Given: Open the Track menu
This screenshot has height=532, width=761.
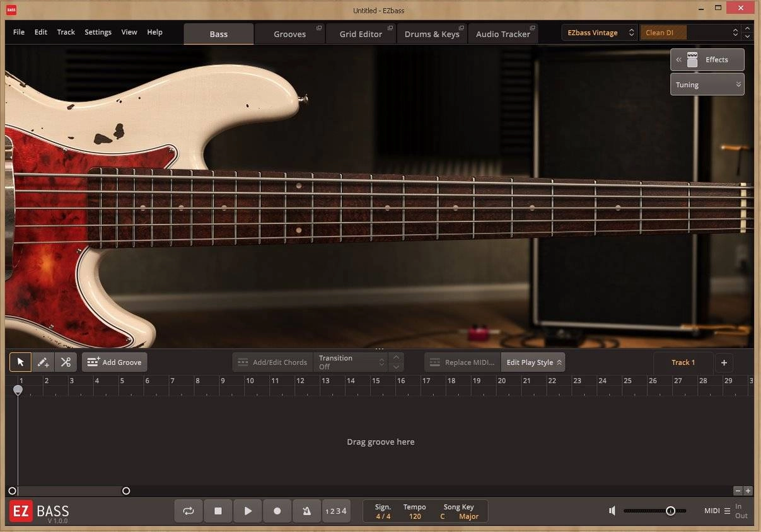Looking at the screenshot, I should [x=66, y=32].
